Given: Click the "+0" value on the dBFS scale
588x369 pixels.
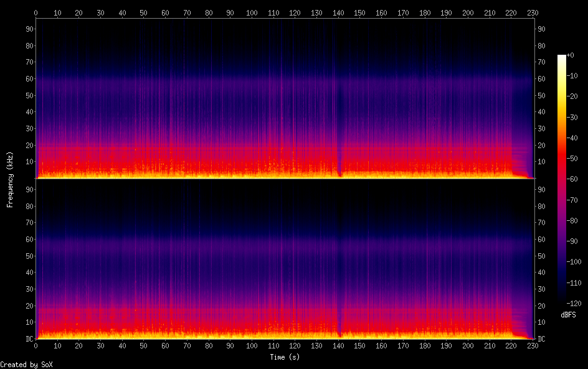Looking at the screenshot, I should 570,55.
